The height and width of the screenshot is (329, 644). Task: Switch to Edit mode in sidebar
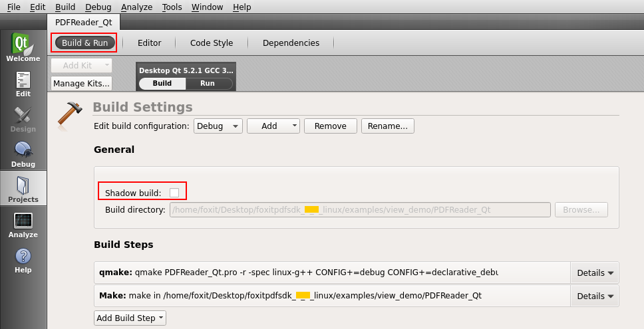[23, 84]
